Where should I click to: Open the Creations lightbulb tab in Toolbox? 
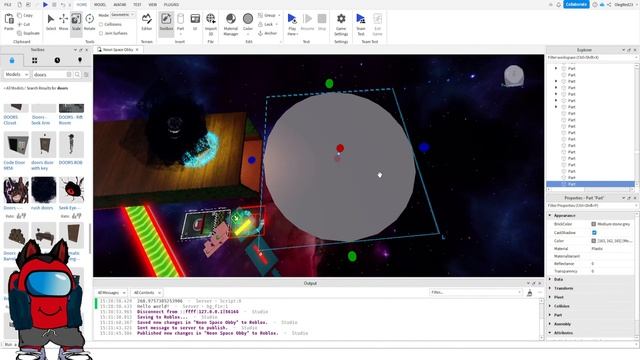point(80,60)
